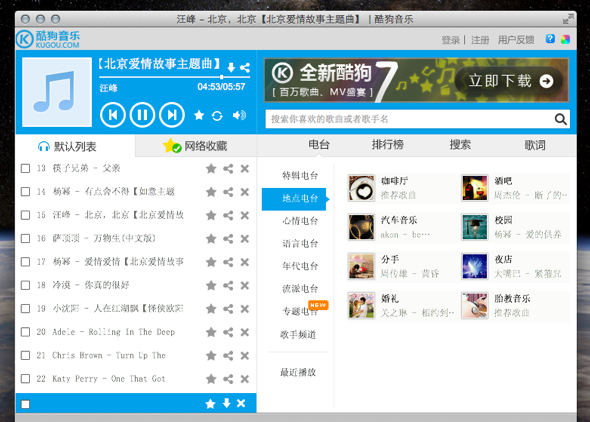Star track 22 Katy Perry song
590x422 pixels.
click(x=211, y=378)
